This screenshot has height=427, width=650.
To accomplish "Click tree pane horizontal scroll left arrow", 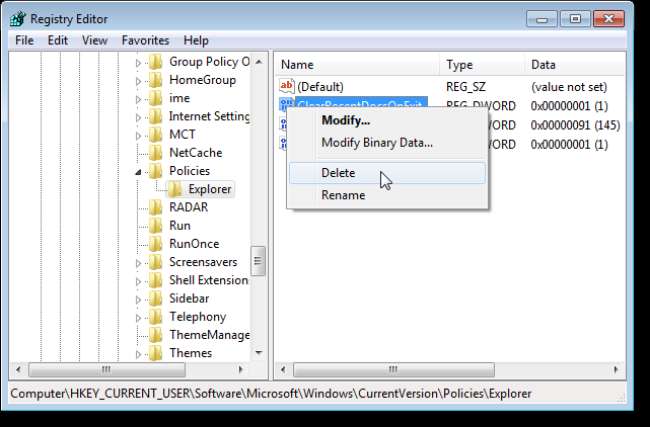I will click(17, 369).
